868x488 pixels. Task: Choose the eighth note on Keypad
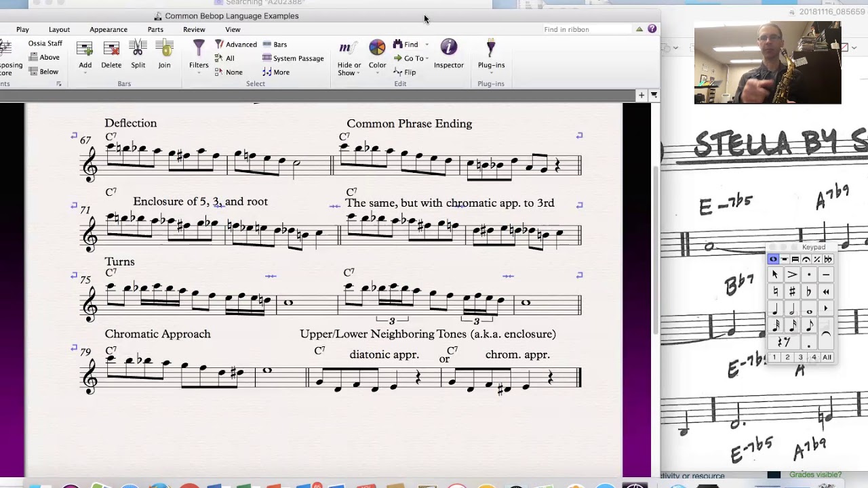(x=810, y=325)
